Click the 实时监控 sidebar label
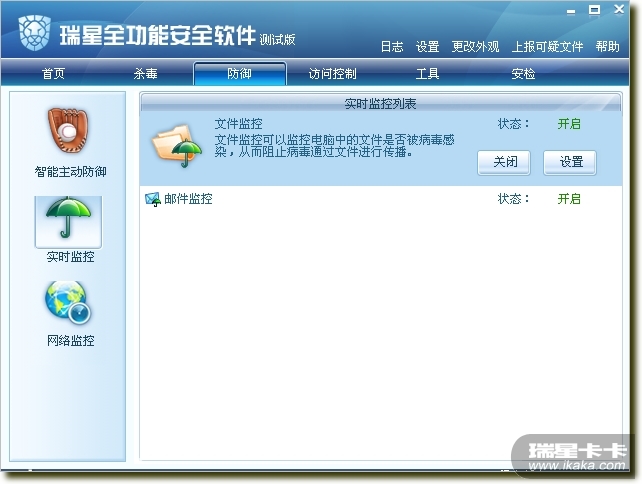 (x=70, y=257)
